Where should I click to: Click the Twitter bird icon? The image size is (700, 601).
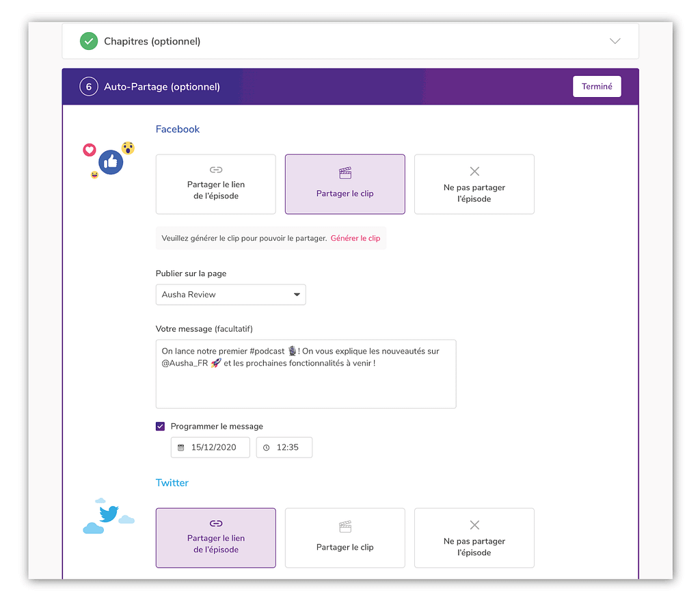click(x=109, y=513)
